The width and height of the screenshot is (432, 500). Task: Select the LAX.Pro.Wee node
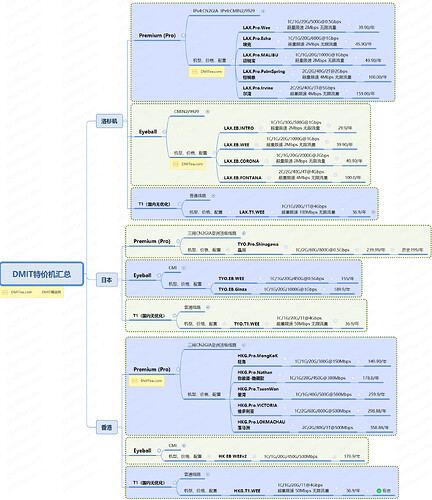click(256, 28)
